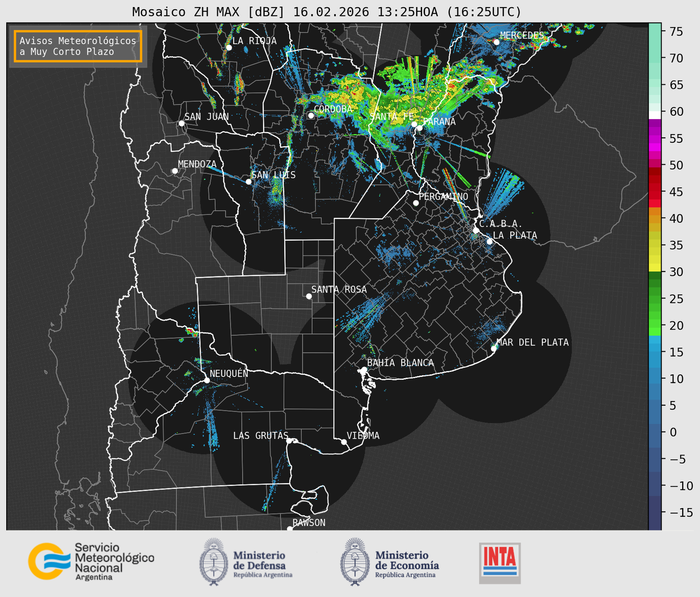This screenshot has height=597, width=700.
Task: Click the -15 label on color scale
Action: point(681,512)
